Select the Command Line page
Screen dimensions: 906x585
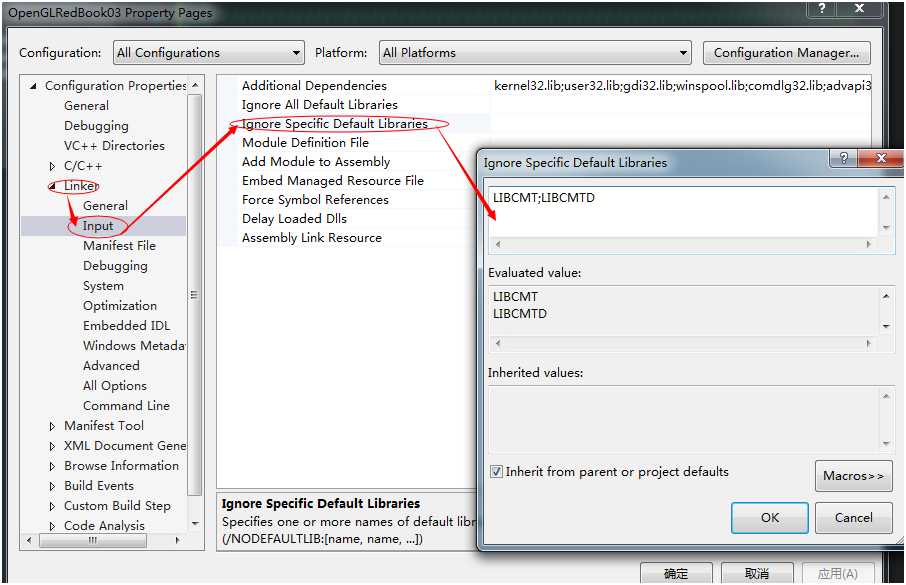click(x=126, y=406)
